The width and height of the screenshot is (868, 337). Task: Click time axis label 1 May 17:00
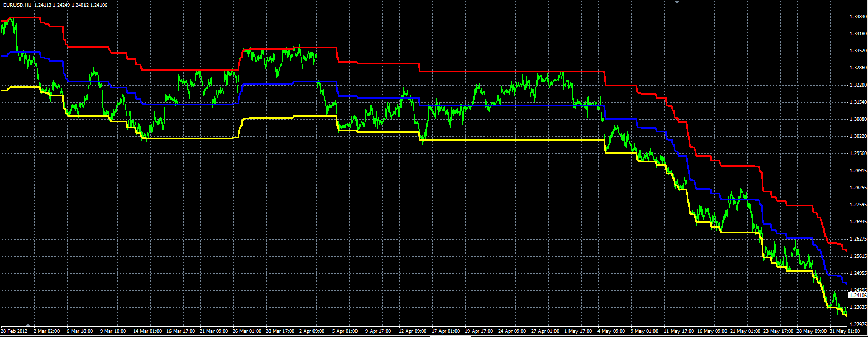point(578,331)
